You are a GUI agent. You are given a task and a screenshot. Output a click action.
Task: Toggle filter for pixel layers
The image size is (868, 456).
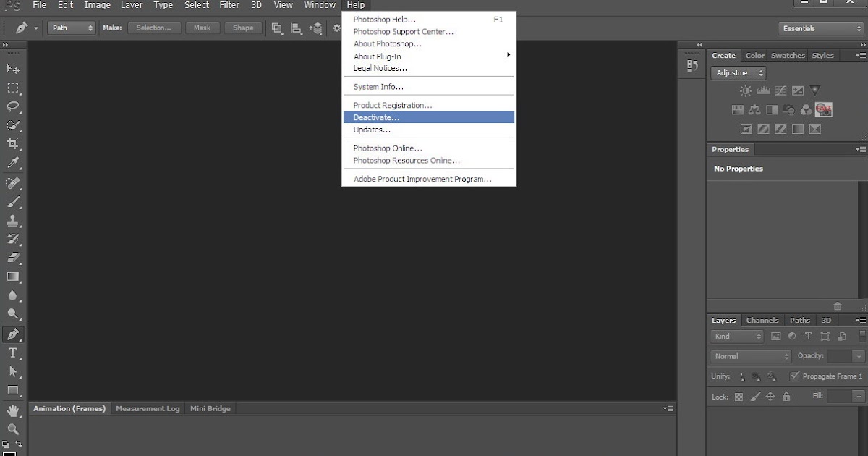tap(776, 337)
